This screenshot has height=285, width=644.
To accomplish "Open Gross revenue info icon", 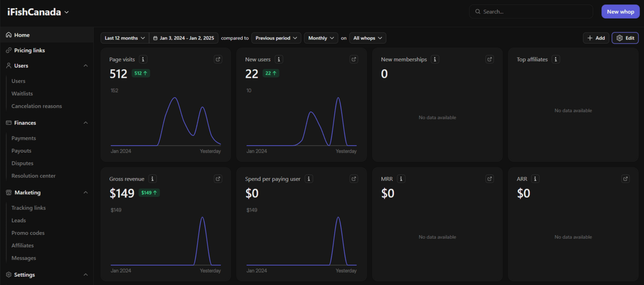I will [153, 179].
